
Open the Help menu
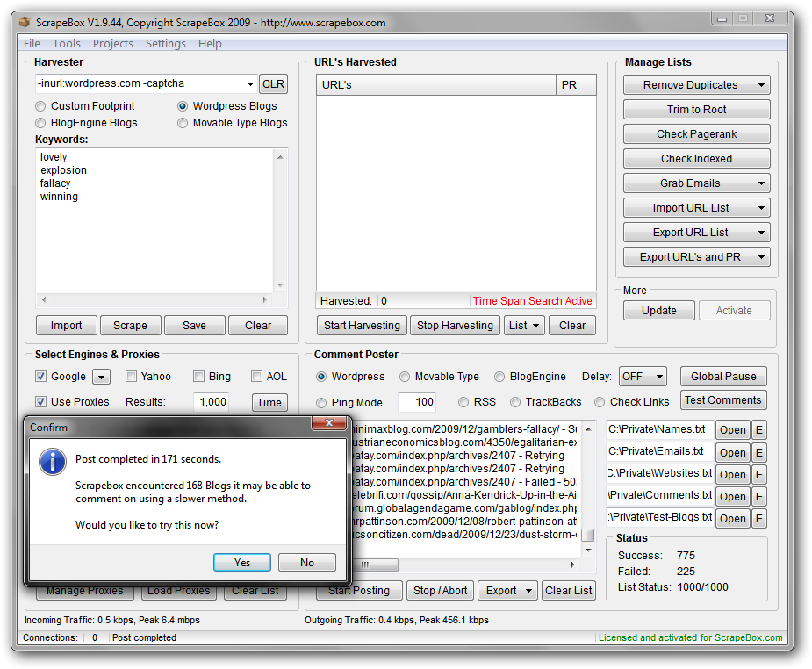[210, 44]
